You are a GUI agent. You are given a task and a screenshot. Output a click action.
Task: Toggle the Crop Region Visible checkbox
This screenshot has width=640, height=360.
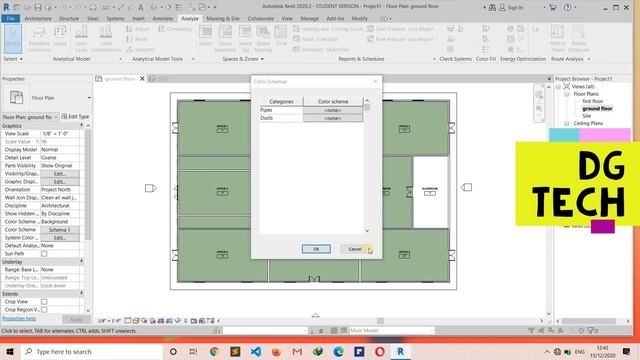point(44,310)
